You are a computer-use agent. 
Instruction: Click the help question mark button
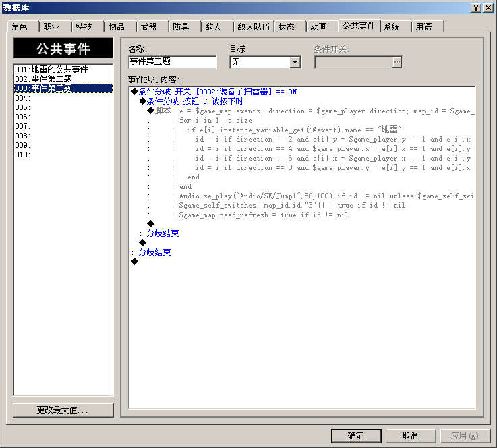476,8
